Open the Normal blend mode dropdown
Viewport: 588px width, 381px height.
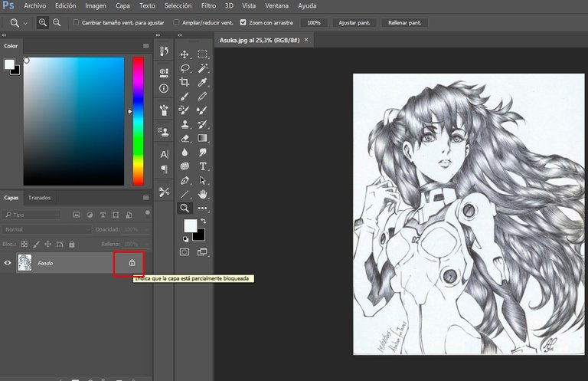47,229
